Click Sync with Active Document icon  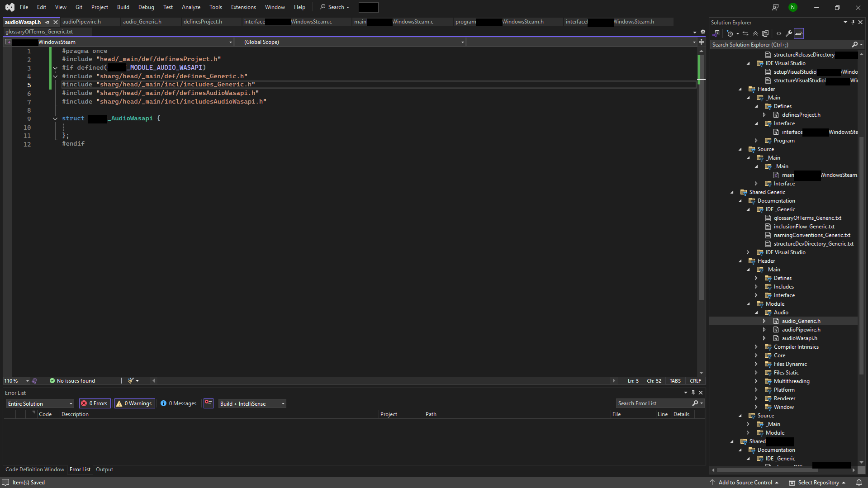click(745, 33)
